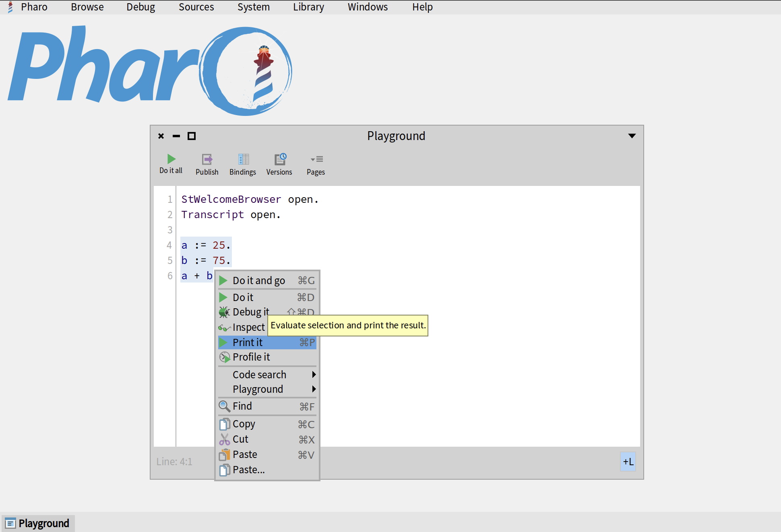This screenshot has width=781, height=532.
Task: Select Profile it menu entry
Action: (251, 357)
